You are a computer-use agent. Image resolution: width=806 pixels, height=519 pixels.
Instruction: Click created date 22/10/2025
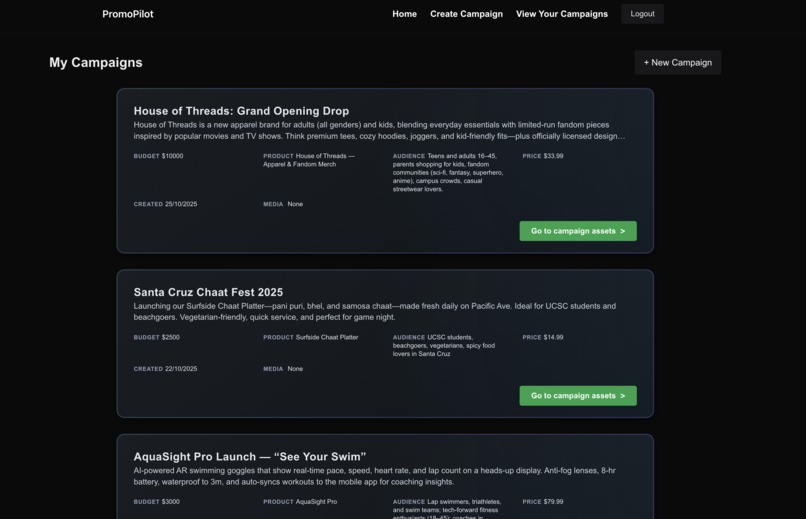[x=181, y=369]
